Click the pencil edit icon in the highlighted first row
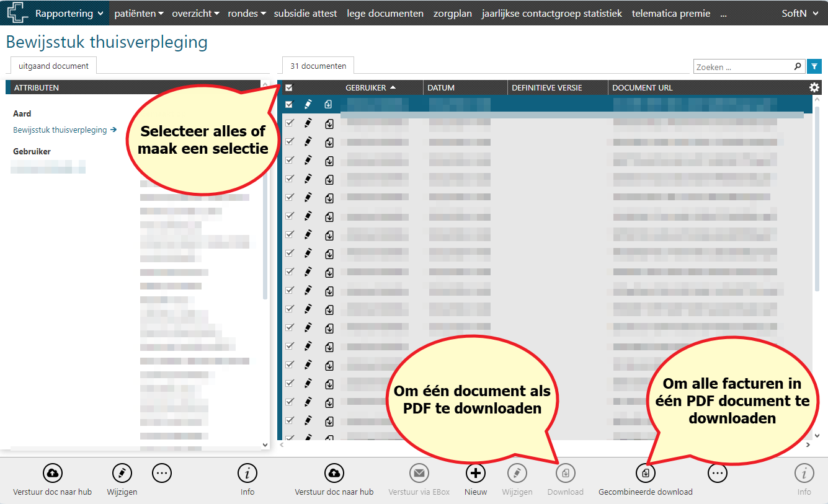Viewport: 828px width, 504px height. click(x=308, y=105)
